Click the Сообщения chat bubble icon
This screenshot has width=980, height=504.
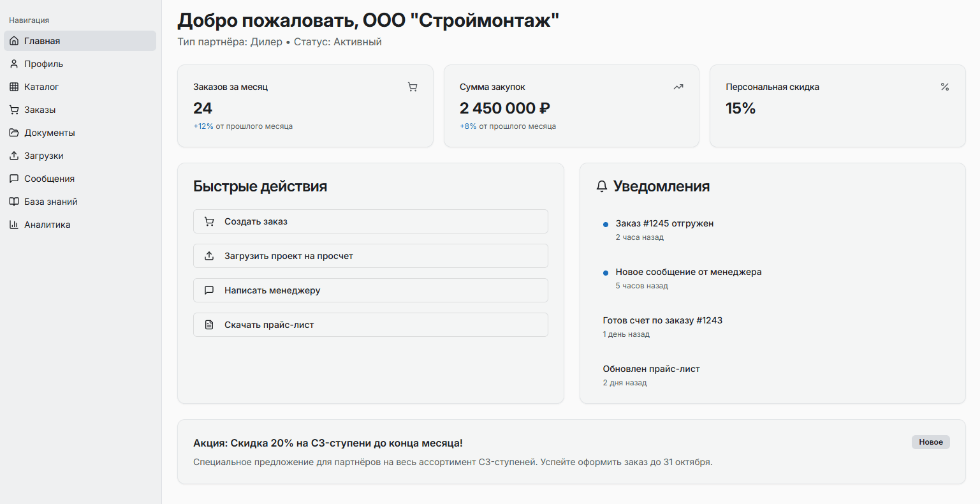pos(13,179)
